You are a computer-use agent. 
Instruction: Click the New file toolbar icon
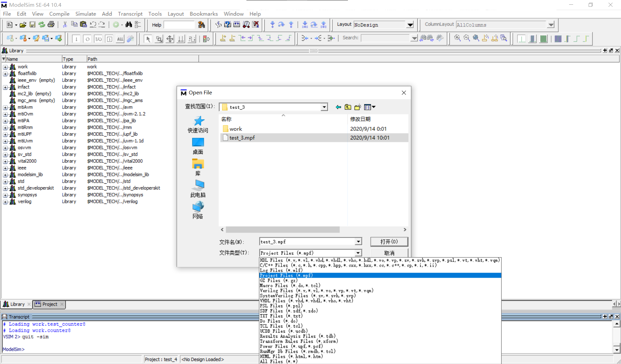[9, 25]
